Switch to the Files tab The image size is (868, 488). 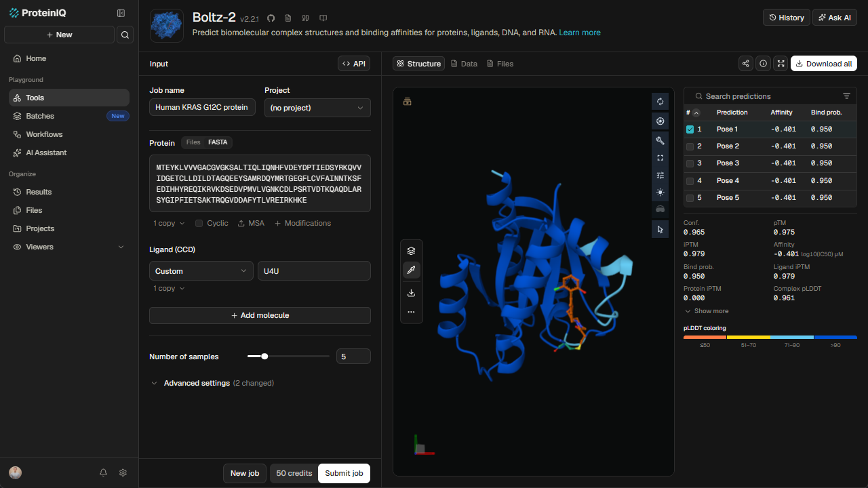coord(500,64)
